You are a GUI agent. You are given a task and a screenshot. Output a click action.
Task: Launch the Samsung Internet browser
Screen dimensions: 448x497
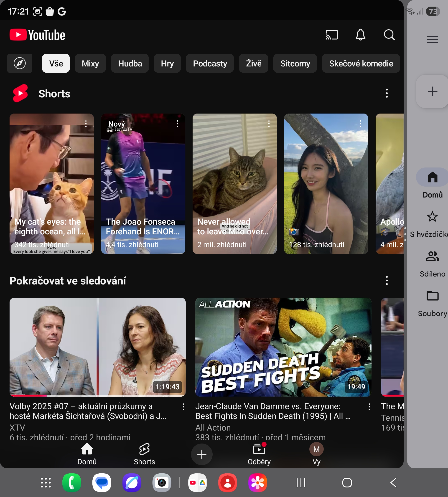point(132,483)
